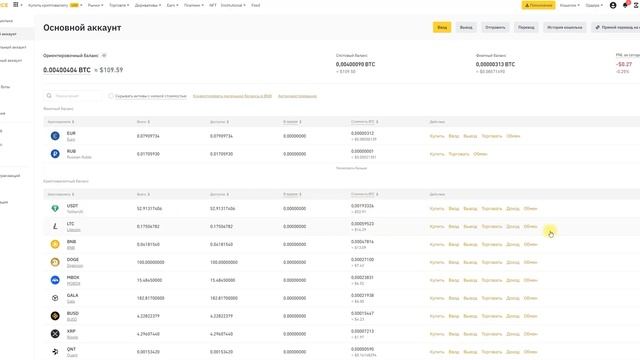Open the user profile icon
The image size is (640, 360).
tap(613, 5)
